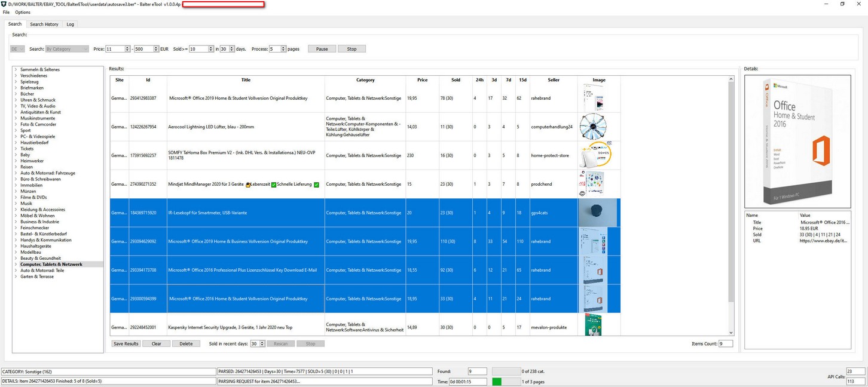Expand the Uhren & Schmuck category
868x387 pixels.
(16, 100)
